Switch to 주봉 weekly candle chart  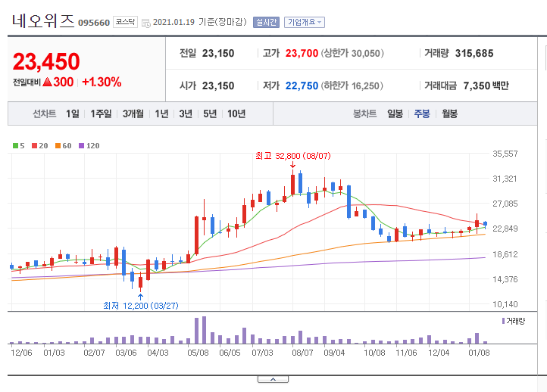coord(422,114)
